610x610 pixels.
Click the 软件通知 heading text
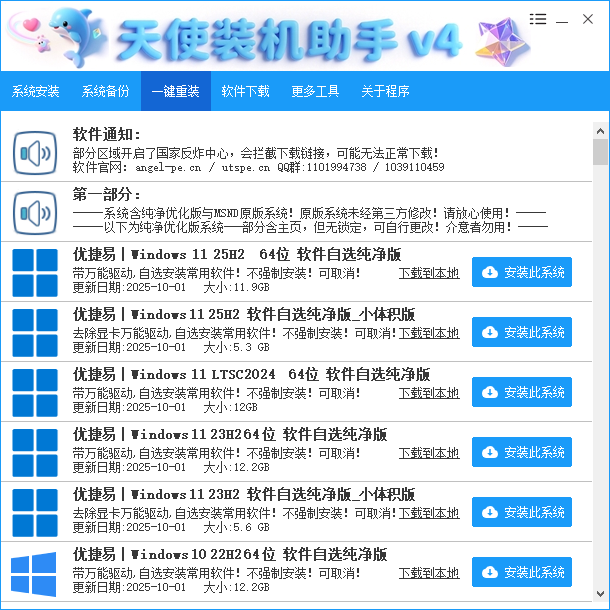click(106, 135)
